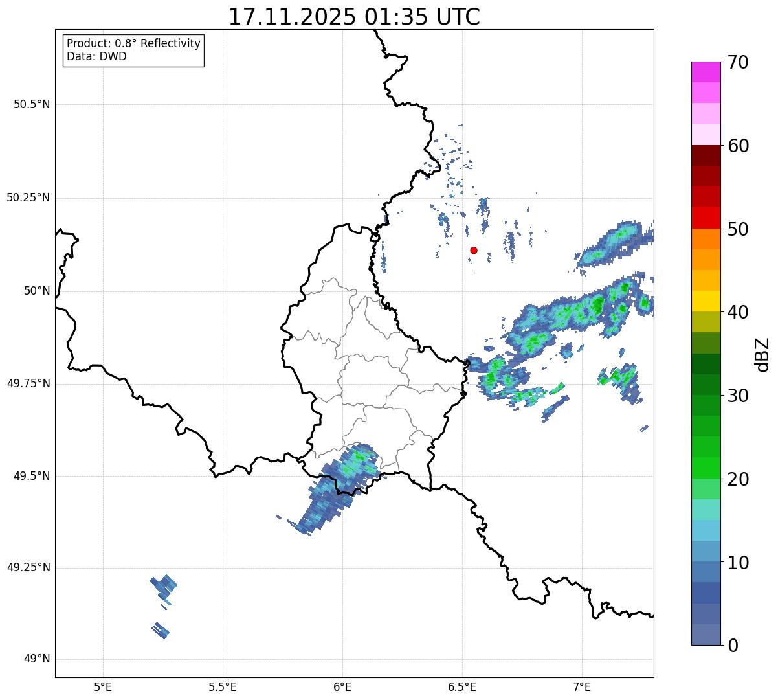
Task: Click the 'dBZ' colorbar label
Action: (762, 354)
